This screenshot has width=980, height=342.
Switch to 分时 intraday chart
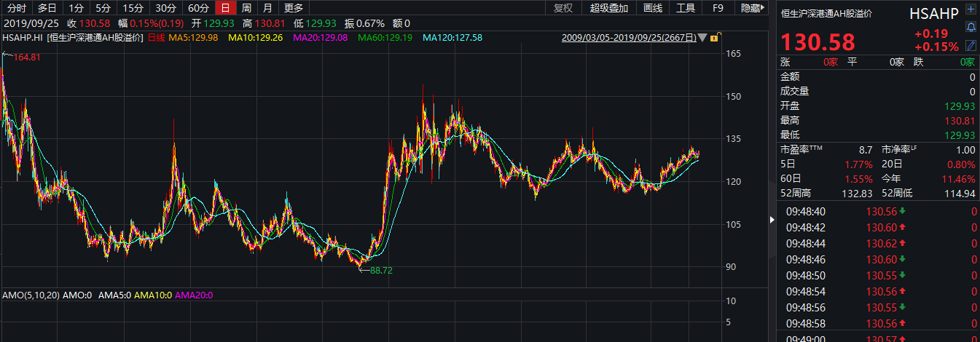click(x=16, y=8)
